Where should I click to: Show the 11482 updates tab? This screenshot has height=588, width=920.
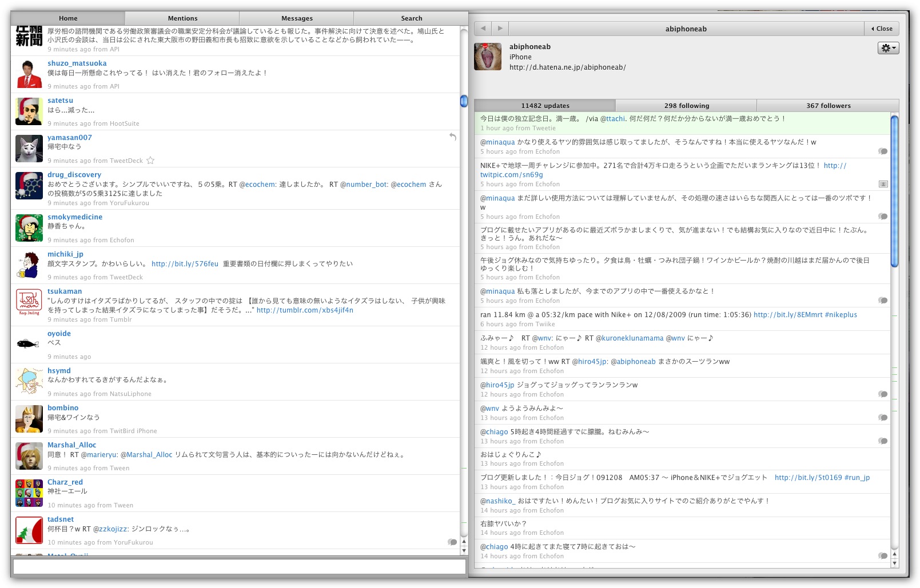[x=545, y=106]
